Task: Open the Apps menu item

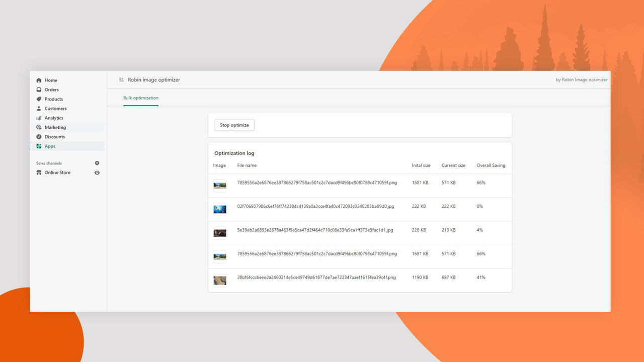Action: click(x=50, y=146)
